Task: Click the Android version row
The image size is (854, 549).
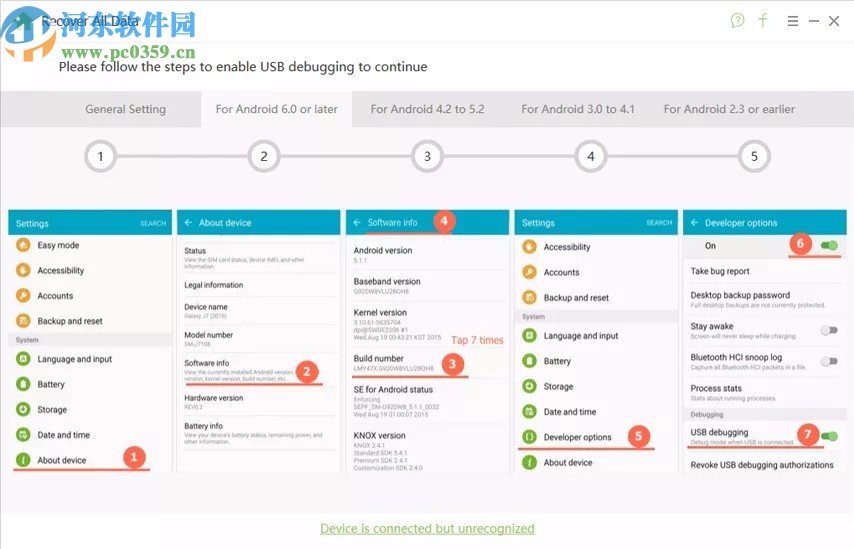Action: [x=428, y=254]
